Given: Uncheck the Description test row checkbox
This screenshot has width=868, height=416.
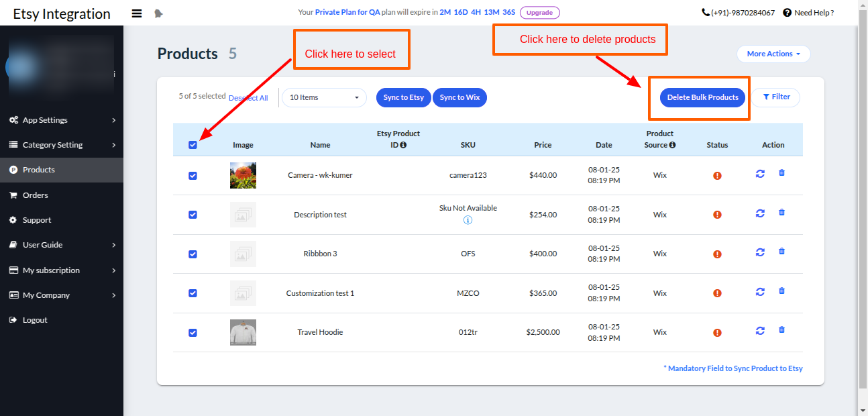Looking at the screenshot, I should coord(193,215).
